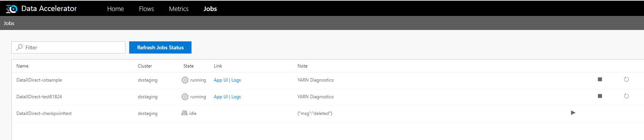Open Logs link for DataXDirect-iotsample
This screenshot has width=644, height=140.
(x=236, y=80)
